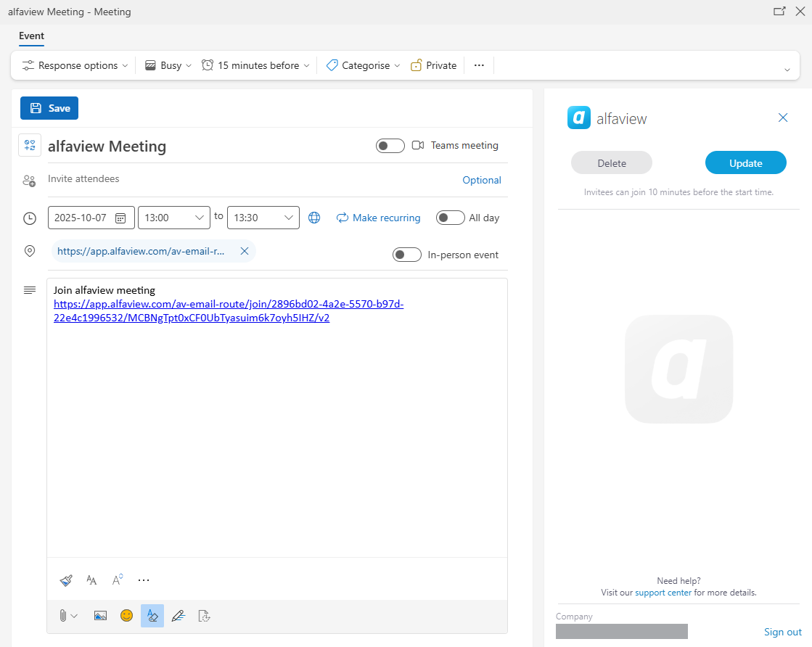The image size is (812, 647).
Task: Turn on the All day toggle
Action: point(450,218)
